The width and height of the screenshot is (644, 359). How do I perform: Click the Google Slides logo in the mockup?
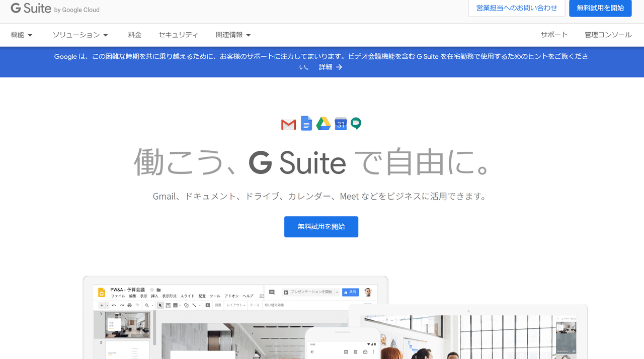102,293
